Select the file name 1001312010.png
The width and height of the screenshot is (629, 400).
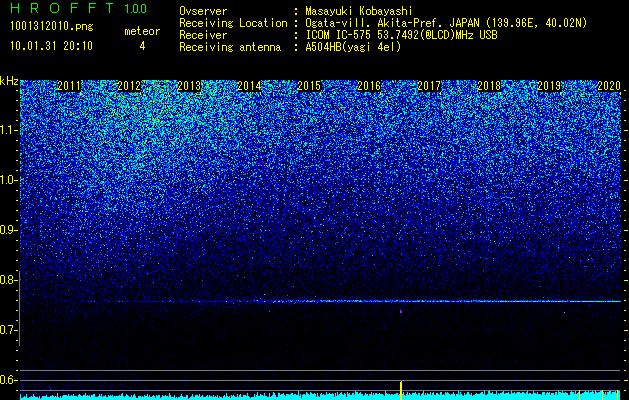[51, 27]
